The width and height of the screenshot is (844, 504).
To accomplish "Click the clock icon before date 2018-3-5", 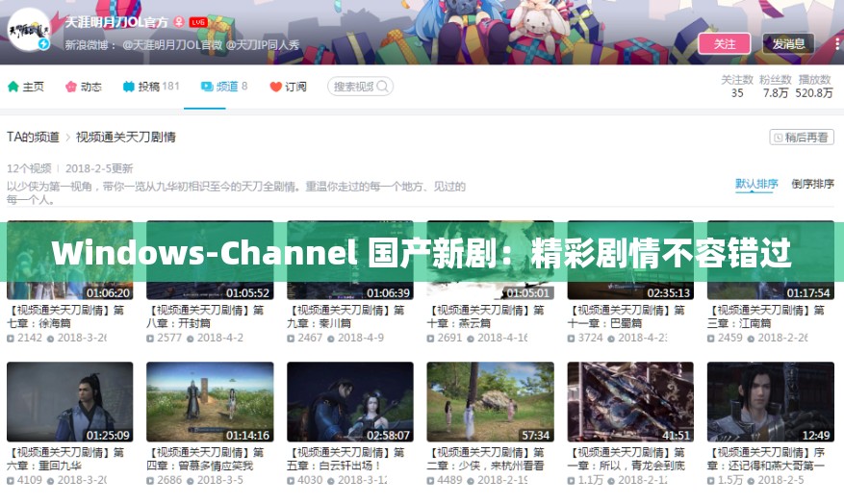I will point(191,480).
